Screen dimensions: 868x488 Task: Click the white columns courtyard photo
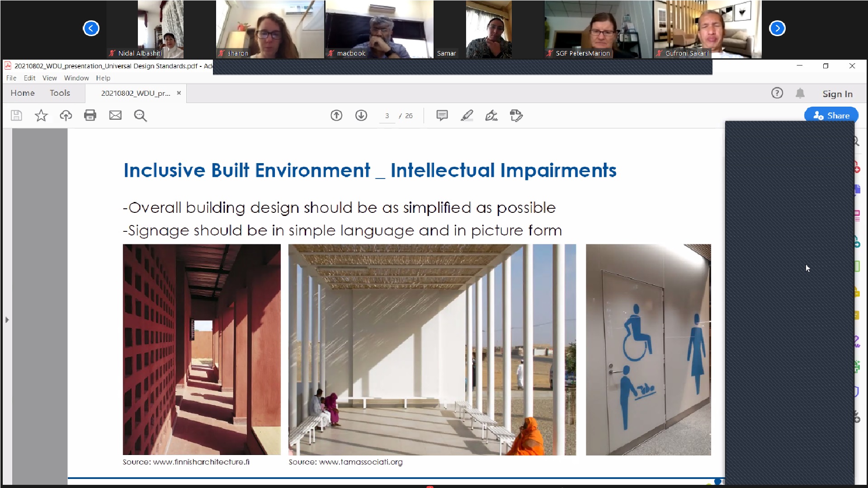(x=432, y=349)
